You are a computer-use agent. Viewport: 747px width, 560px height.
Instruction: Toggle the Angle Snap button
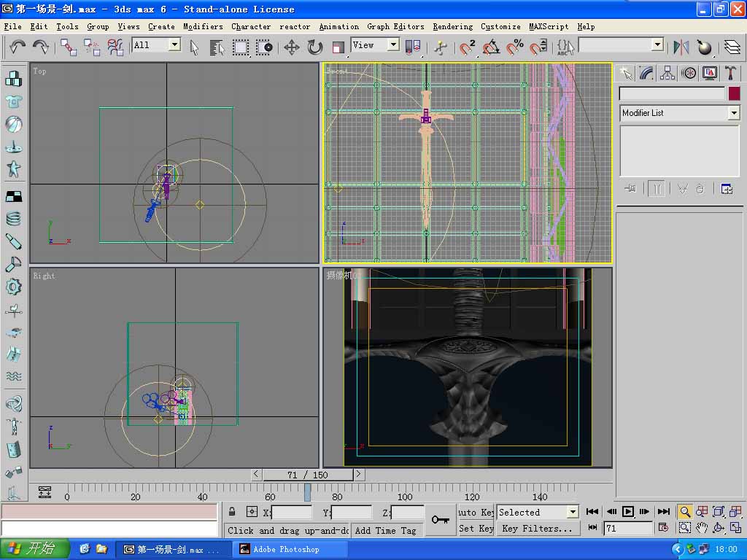491,47
